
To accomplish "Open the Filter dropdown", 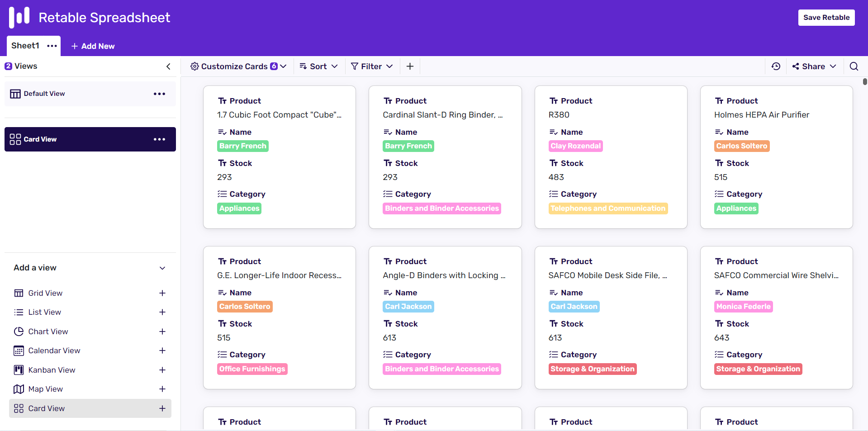I will (x=372, y=66).
